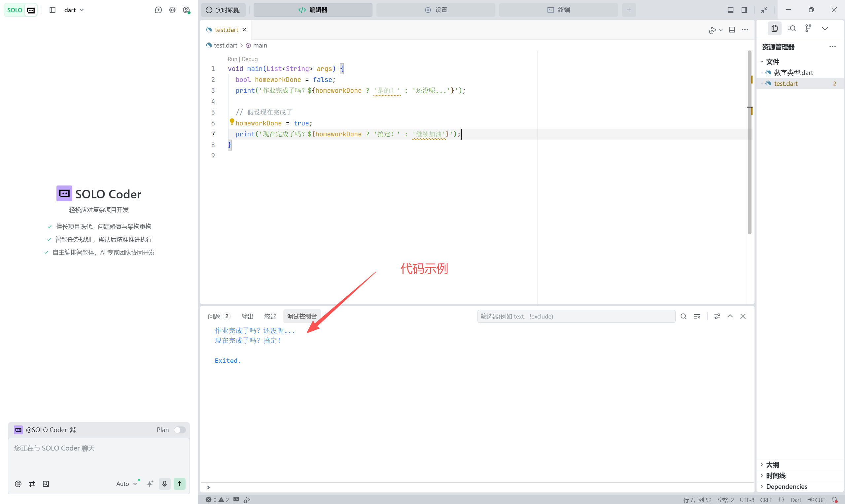Click the clear debug console icon
Image resolution: width=845 pixels, height=504 pixels.
[x=697, y=316]
